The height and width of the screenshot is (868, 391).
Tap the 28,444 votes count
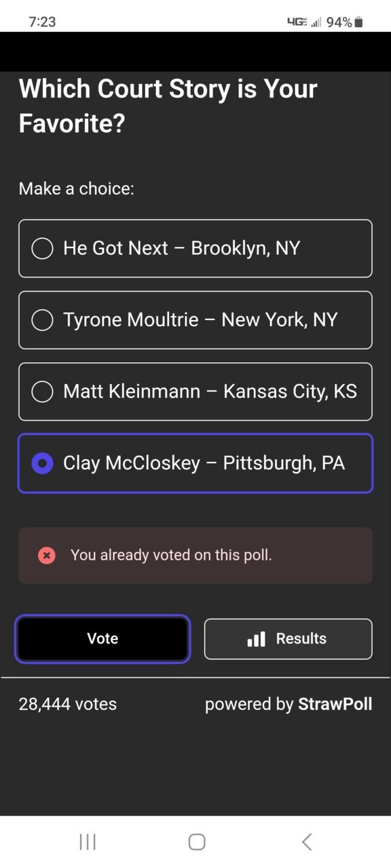click(x=68, y=704)
